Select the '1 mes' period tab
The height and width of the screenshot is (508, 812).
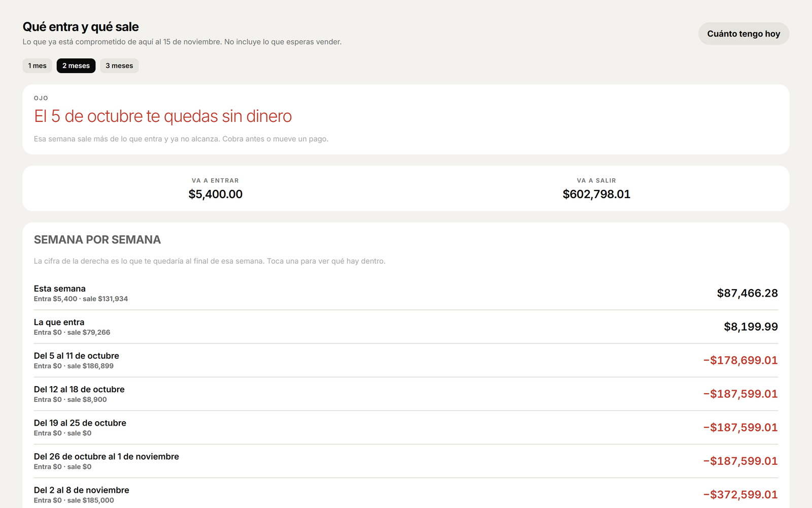tap(37, 66)
